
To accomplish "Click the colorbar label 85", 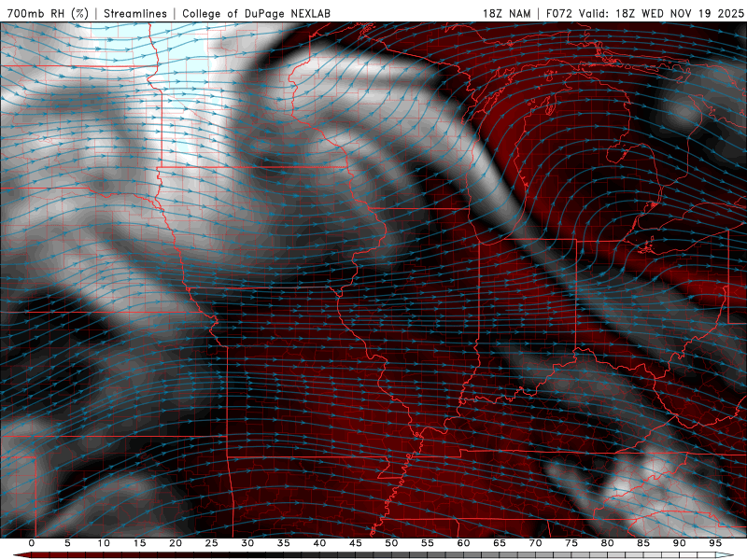I will (643, 543).
